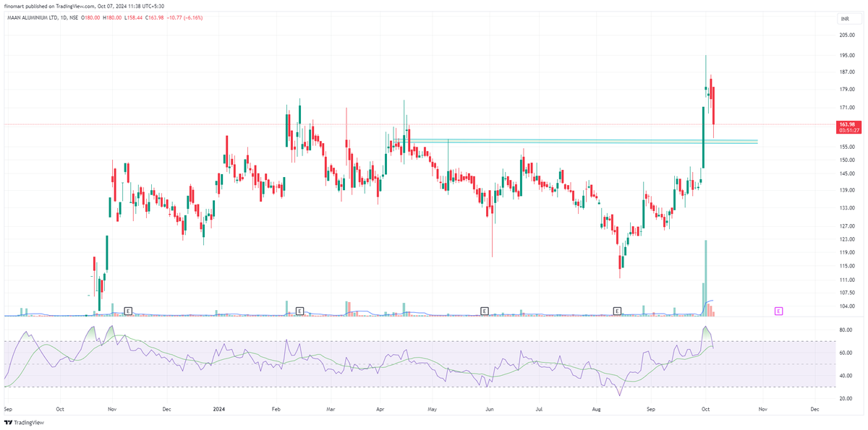The height and width of the screenshot is (430, 868).
Task: Open the earnings marker E near November
Action: [128, 311]
